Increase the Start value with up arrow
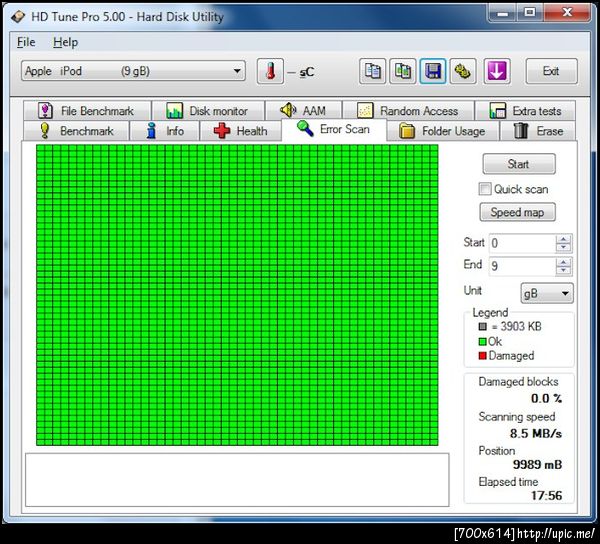The image size is (600, 544). click(x=563, y=239)
